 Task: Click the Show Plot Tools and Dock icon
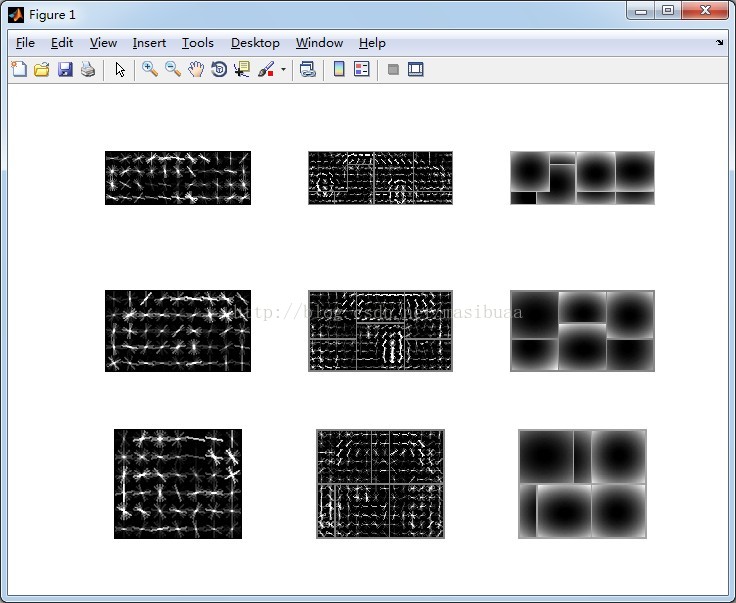point(416,69)
